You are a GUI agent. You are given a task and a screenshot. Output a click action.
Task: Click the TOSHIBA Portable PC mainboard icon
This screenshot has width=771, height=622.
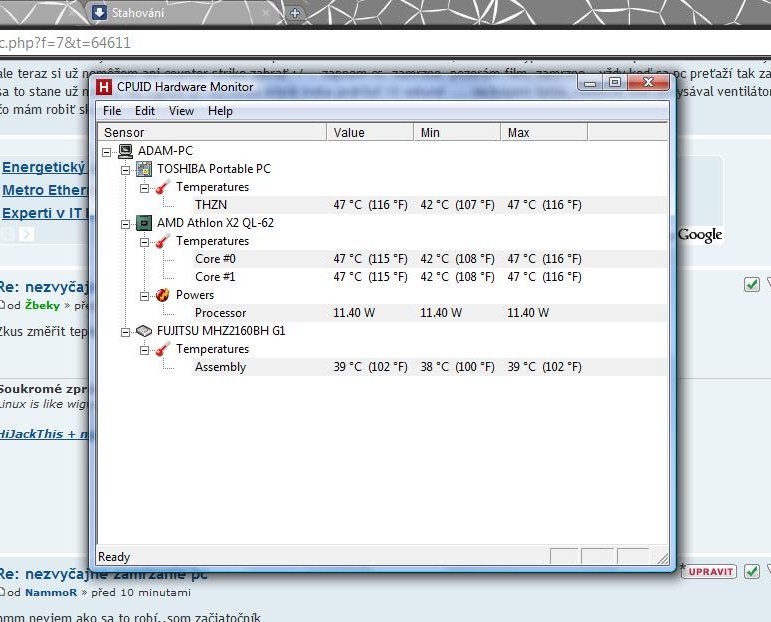(x=144, y=169)
